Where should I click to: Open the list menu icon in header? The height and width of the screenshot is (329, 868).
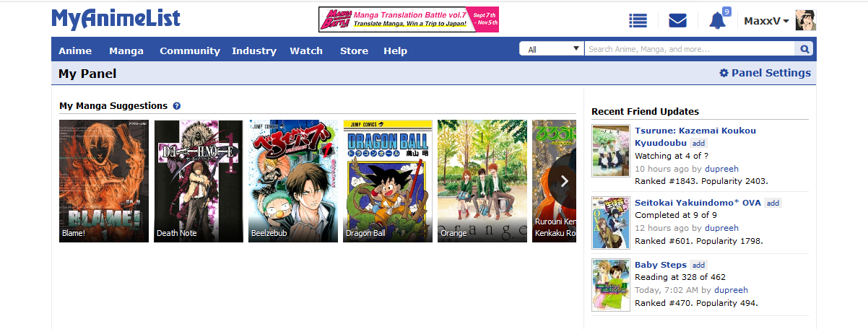point(638,21)
